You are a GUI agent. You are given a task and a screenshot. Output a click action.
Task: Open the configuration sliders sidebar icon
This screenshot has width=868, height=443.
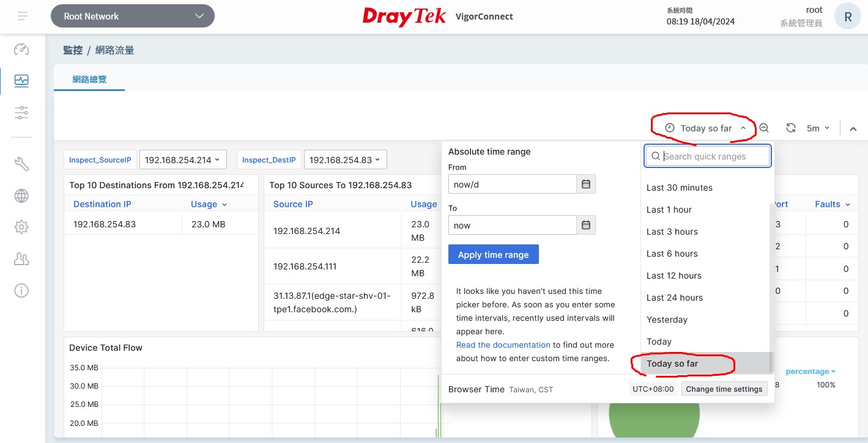click(x=21, y=112)
